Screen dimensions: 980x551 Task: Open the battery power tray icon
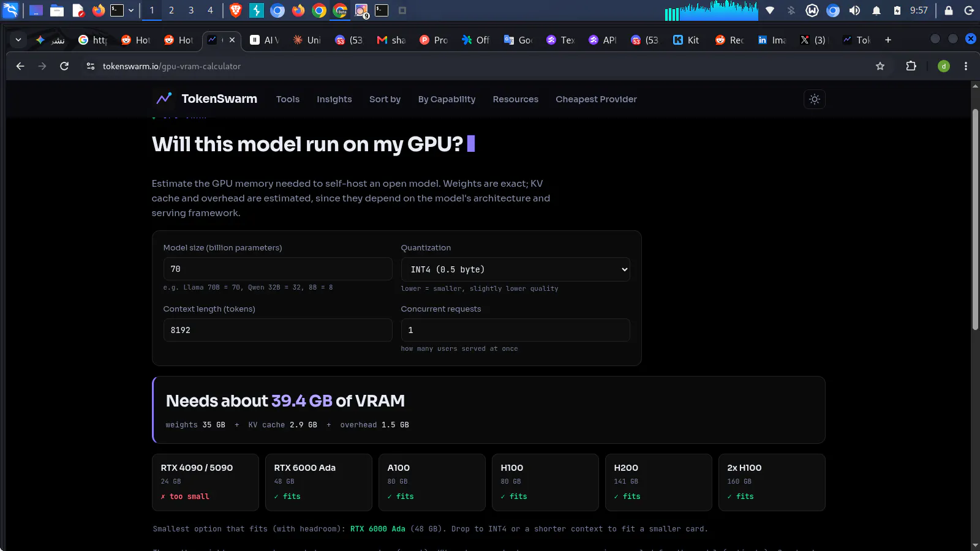(897, 10)
